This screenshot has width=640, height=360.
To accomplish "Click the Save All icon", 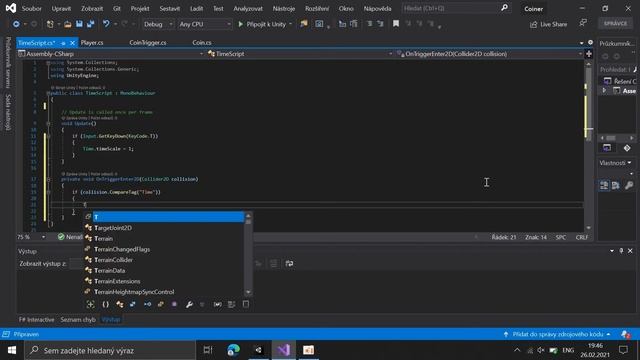I will (90, 24).
